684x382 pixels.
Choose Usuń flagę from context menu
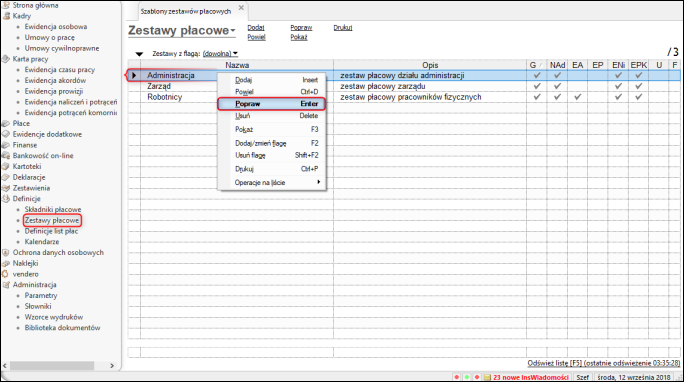coord(272,155)
